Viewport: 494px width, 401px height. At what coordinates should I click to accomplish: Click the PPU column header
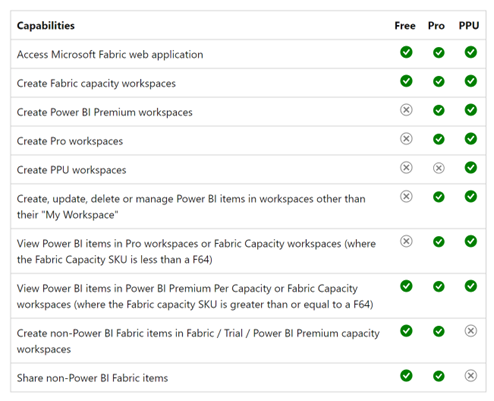pos(469,26)
